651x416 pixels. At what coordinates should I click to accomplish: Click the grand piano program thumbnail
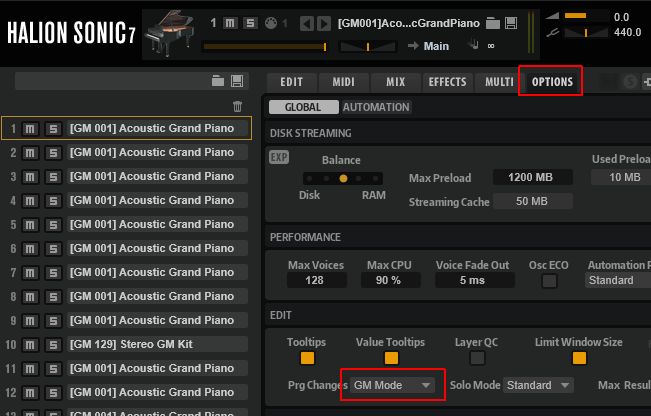pyautogui.click(x=170, y=33)
